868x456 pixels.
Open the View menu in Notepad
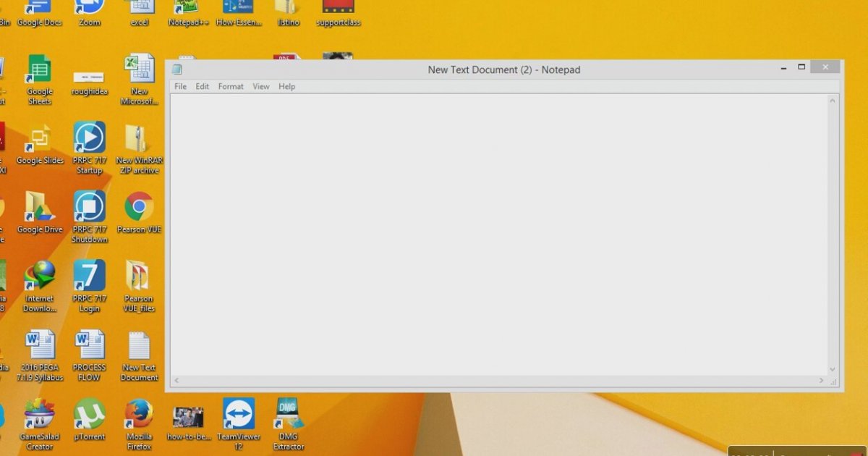(261, 86)
